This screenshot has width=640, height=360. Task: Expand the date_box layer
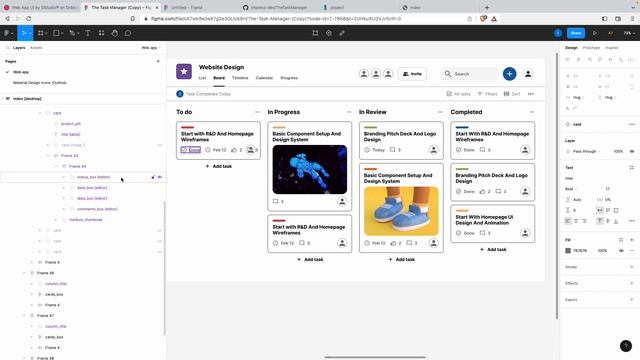point(64,188)
